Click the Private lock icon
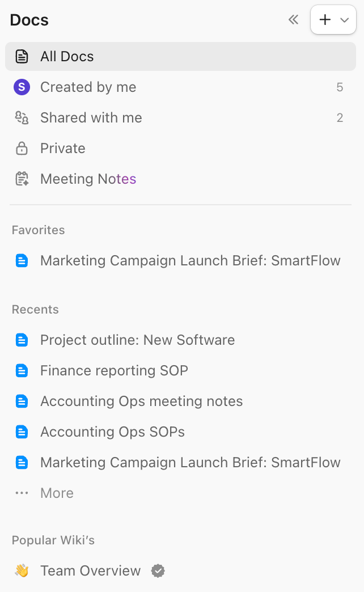364x592 pixels. (22, 148)
